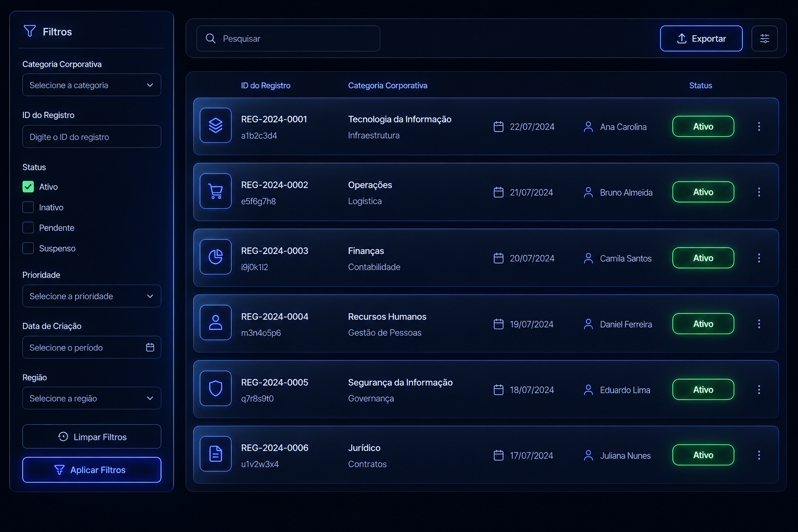The image size is (798, 532).
Task: Open three-dot menu for Camila Santos row
Action: 759,258
